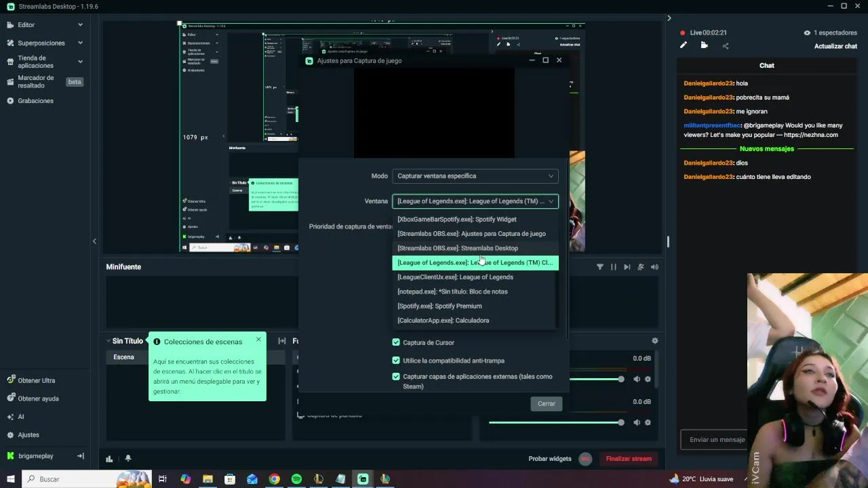Viewport: 868px width, 488px height.
Task: Select LeagueClientUx.exe League of Legends option
Action: 475,277
